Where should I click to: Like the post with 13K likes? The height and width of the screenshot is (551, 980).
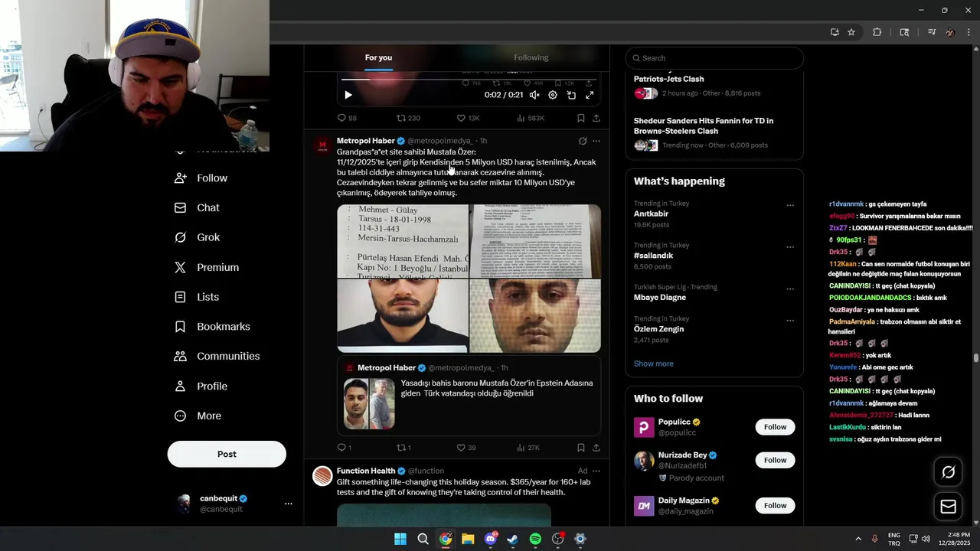(468, 118)
